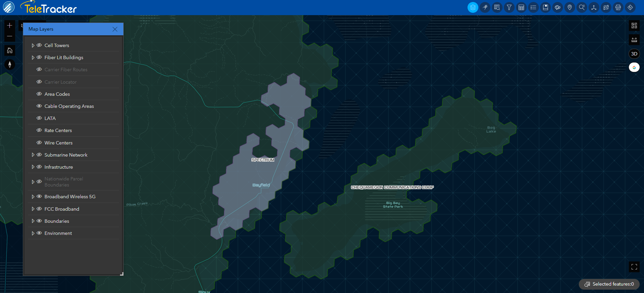
Task: Select the Environment layer label
Action: (58, 233)
